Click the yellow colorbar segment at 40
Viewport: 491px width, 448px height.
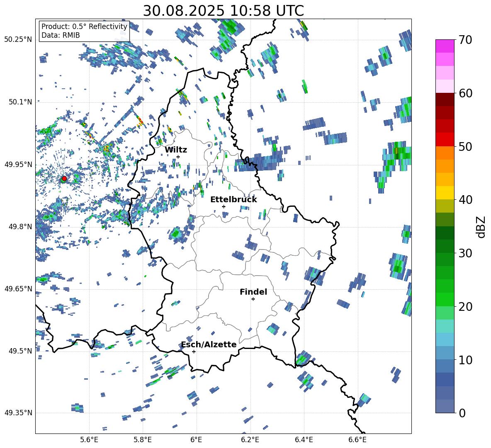445,193
